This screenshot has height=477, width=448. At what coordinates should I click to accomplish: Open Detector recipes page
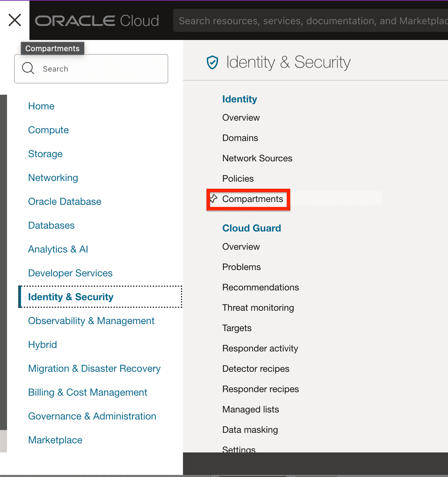(256, 369)
